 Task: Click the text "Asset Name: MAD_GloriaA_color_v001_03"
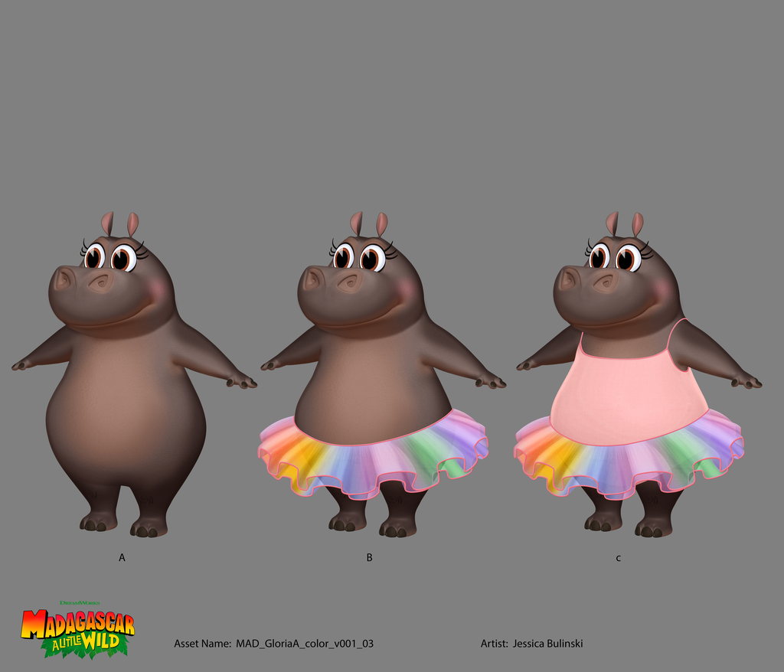click(273, 644)
